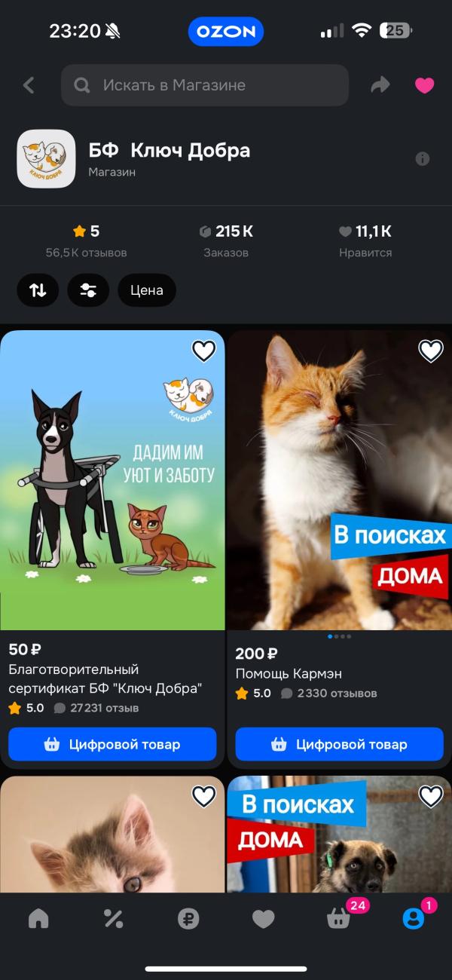Open the favorites heart tab
452x980 pixels.
263,918
